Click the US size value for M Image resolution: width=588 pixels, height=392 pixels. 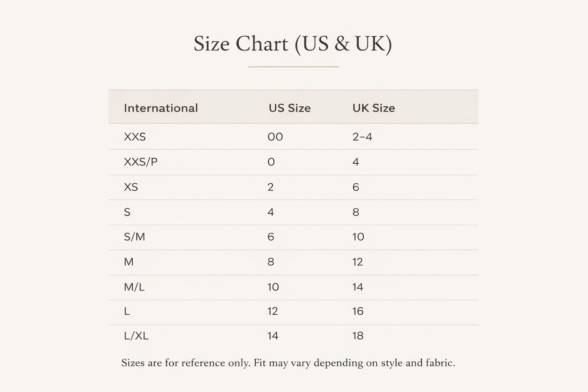tap(271, 262)
